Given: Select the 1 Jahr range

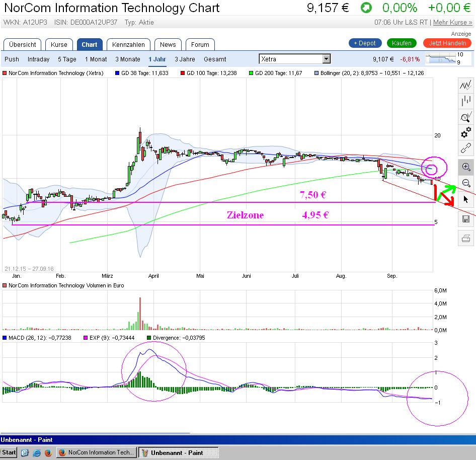Looking at the screenshot, I should (x=157, y=59).
